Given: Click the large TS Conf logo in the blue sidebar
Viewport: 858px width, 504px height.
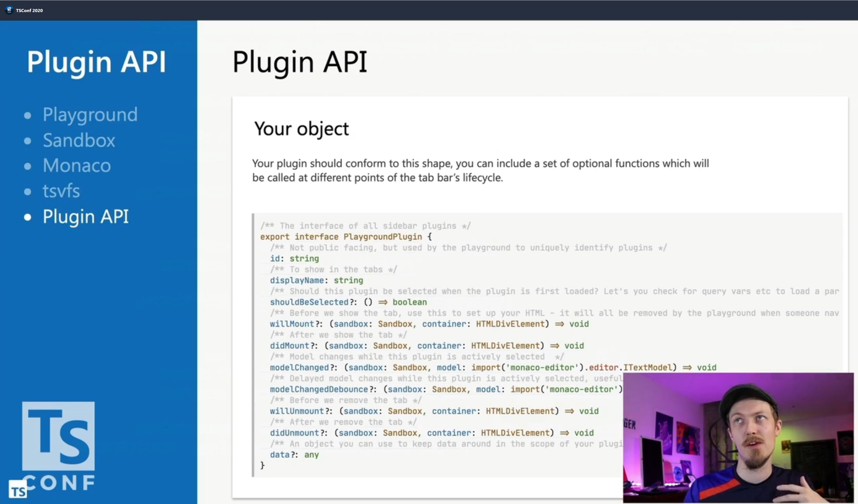Looking at the screenshot, I should tap(58, 446).
